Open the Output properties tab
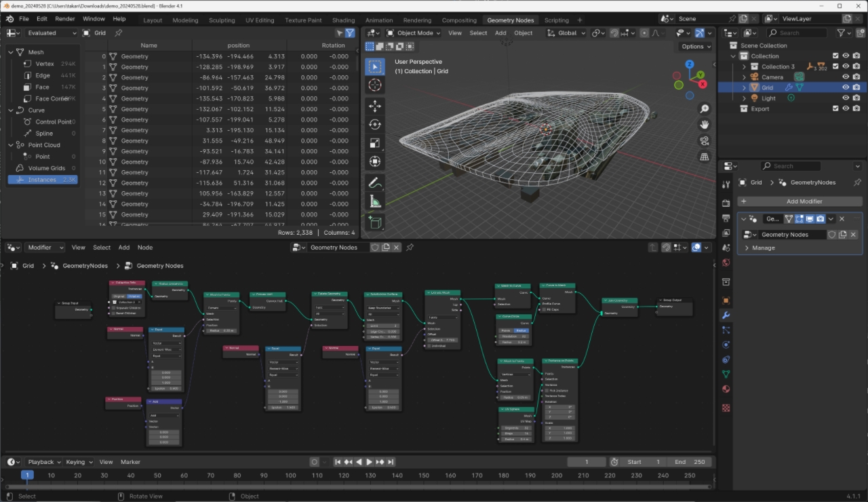 pos(726,218)
